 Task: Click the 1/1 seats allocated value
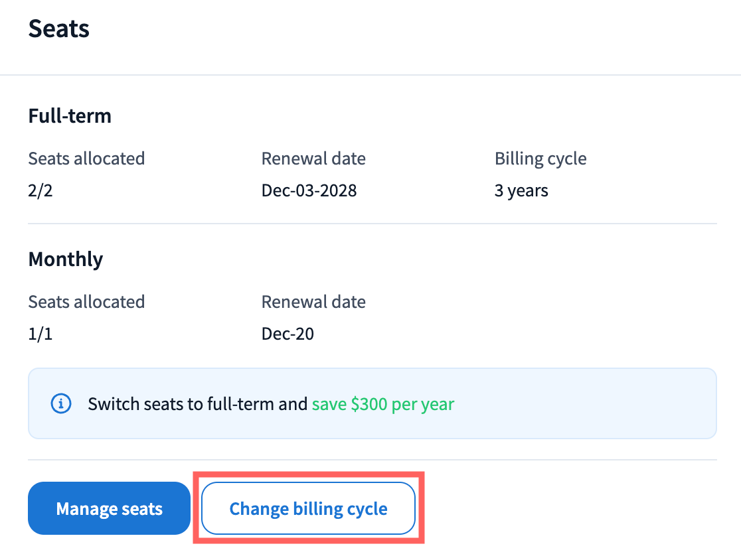40,334
